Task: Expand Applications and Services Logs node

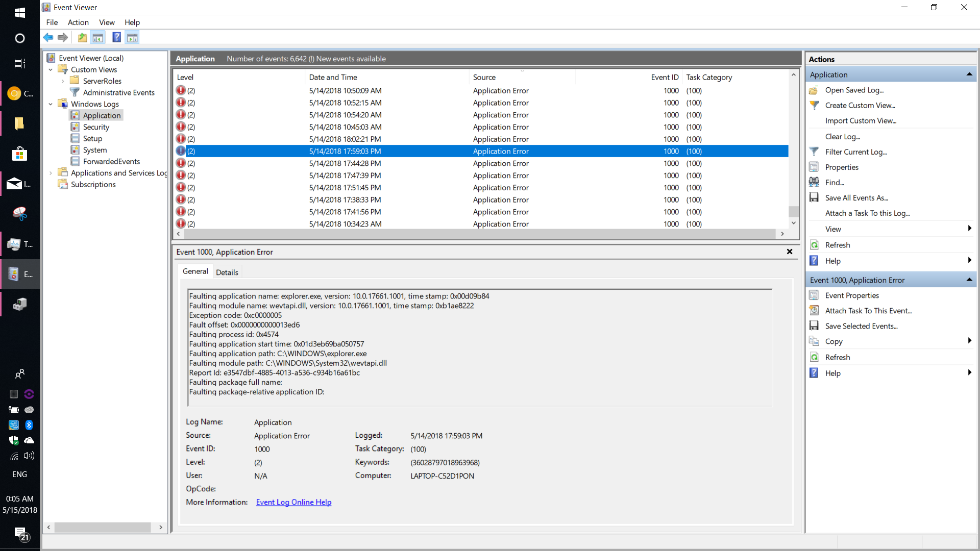Action: coord(51,173)
